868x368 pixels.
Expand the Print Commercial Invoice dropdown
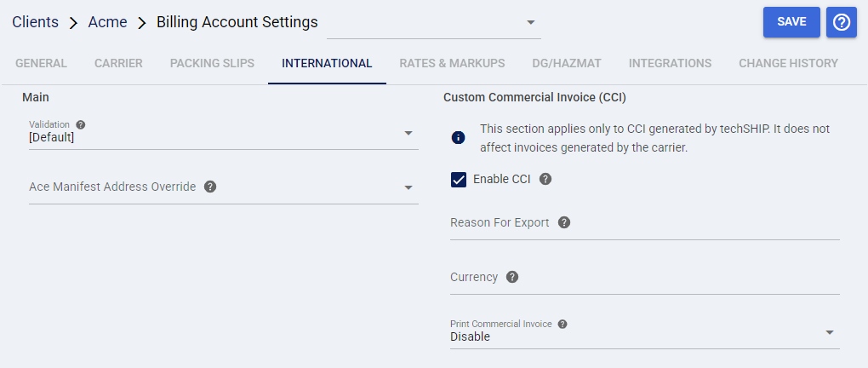pos(645,332)
